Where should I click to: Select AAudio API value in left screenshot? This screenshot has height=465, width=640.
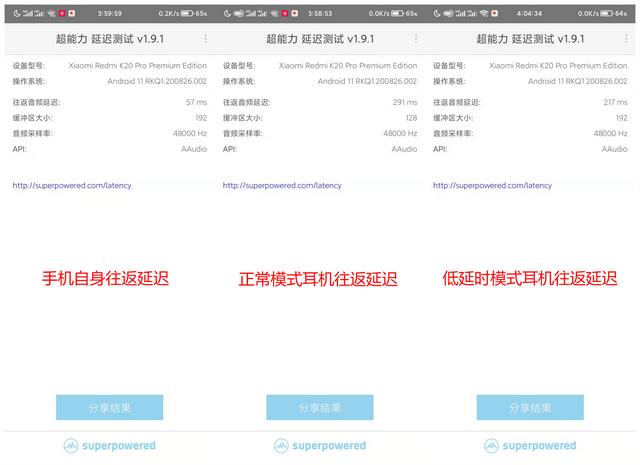click(194, 149)
